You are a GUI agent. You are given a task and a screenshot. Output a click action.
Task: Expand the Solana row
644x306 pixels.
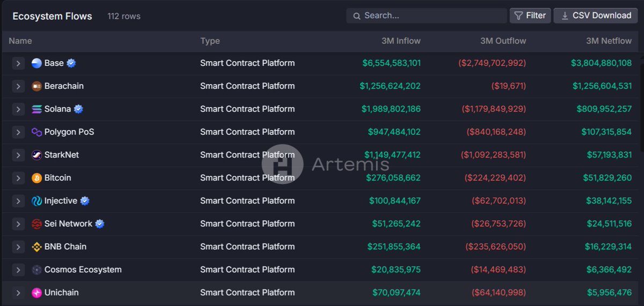(x=18, y=109)
